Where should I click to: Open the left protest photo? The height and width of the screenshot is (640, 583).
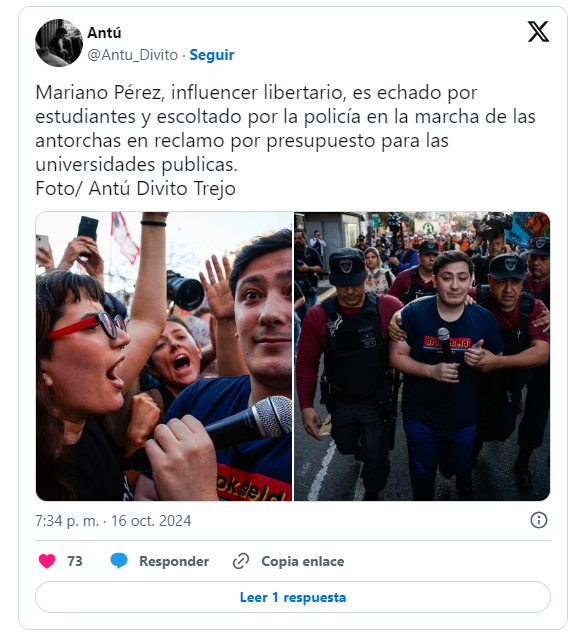164,356
